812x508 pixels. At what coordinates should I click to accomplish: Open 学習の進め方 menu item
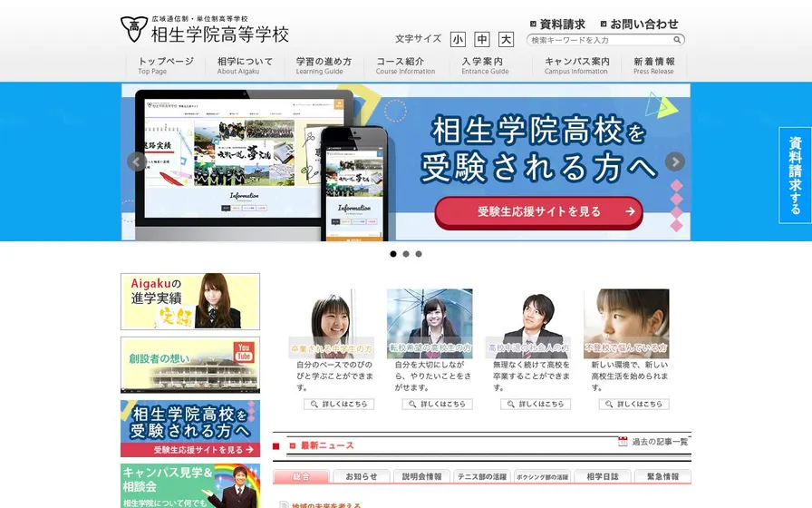tap(324, 66)
